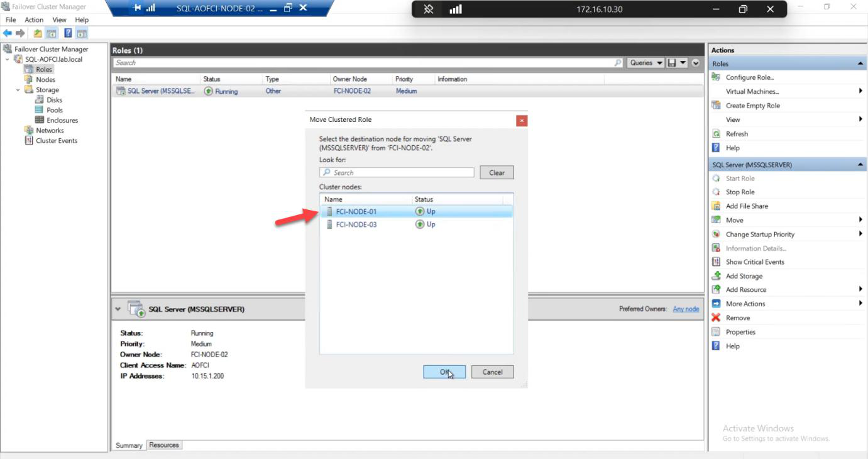Open the Action menu

34,20
